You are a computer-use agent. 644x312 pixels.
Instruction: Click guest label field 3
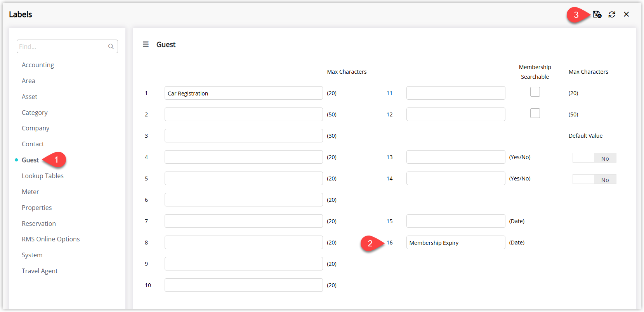(x=243, y=136)
